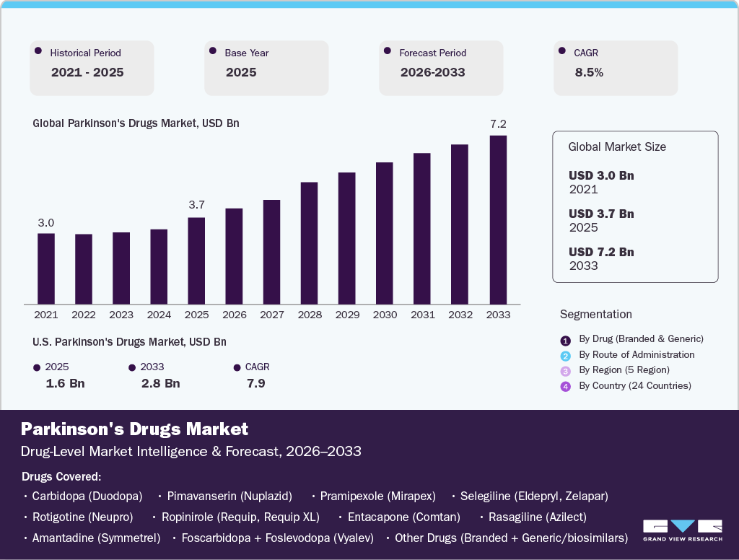Click segmentation number 4 circle icon
Screen dimensions: 739x560
[x=566, y=387]
